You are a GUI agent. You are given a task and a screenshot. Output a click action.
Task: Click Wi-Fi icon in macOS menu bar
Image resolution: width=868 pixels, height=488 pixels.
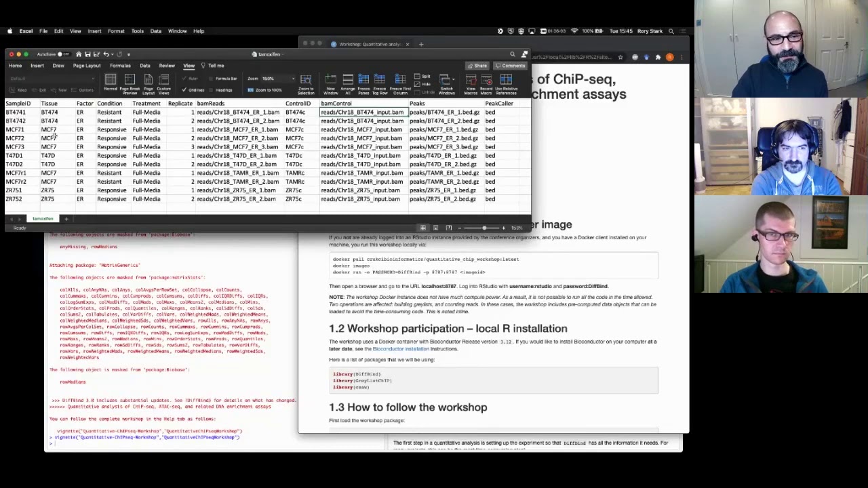(x=574, y=31)
